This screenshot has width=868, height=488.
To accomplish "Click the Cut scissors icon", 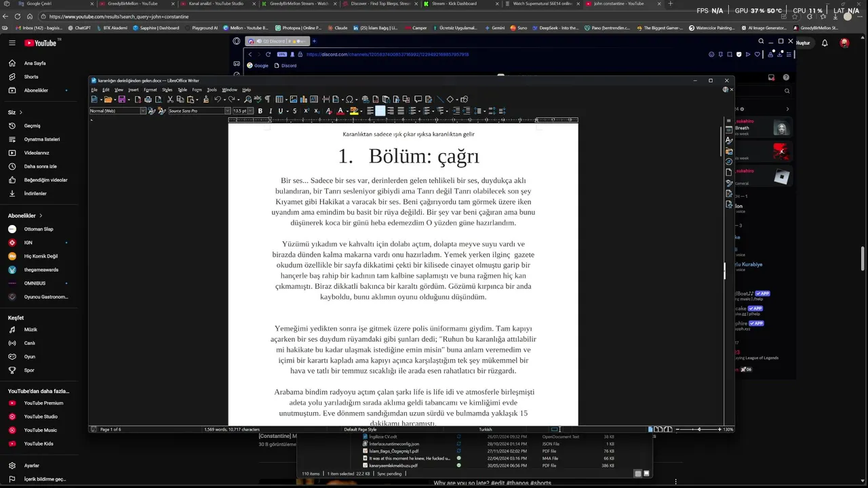I will click(x=170, y=99).
